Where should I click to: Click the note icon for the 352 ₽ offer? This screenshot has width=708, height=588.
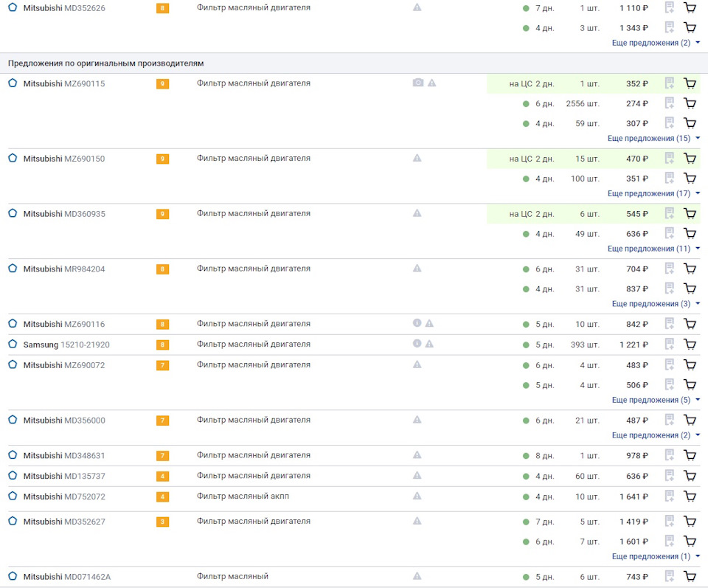tap(670, 83)
